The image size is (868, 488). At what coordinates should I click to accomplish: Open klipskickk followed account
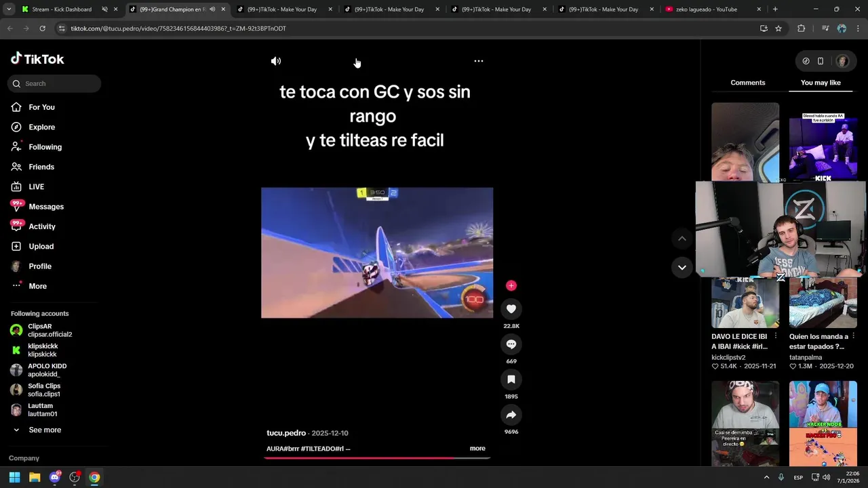coord(42,350)
